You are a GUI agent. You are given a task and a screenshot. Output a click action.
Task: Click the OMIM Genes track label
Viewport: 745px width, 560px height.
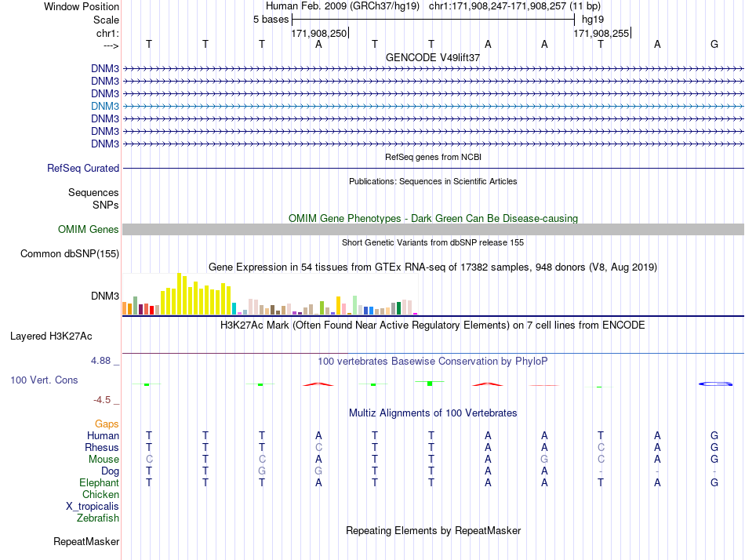89,230
